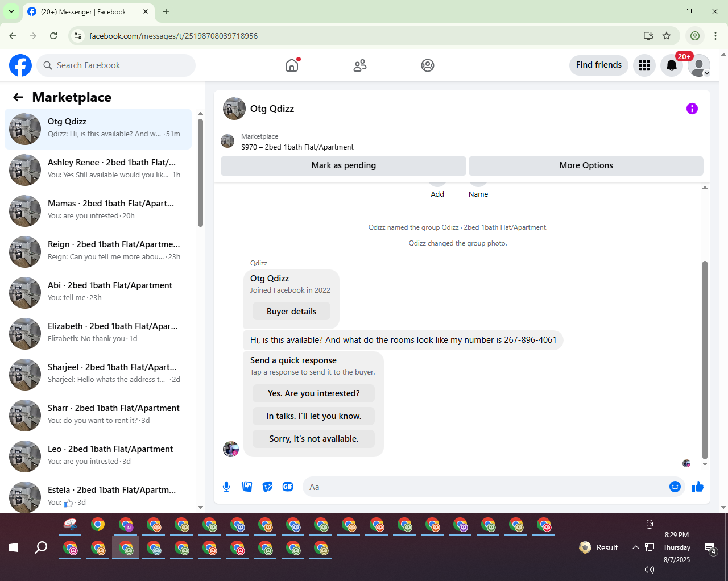Open the volume control in the system tray
This screenshot has height=581, width=728.
[x=650, y=570]
